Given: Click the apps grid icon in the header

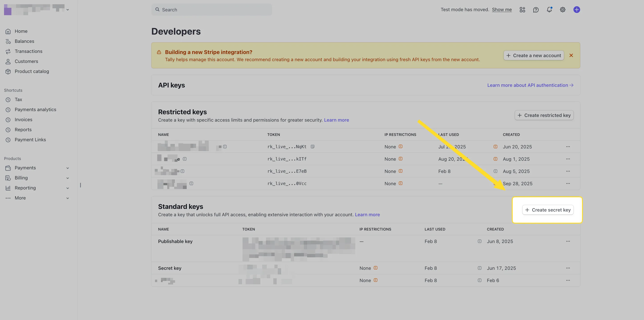Looking at the screenshot, I should (522, 10).
